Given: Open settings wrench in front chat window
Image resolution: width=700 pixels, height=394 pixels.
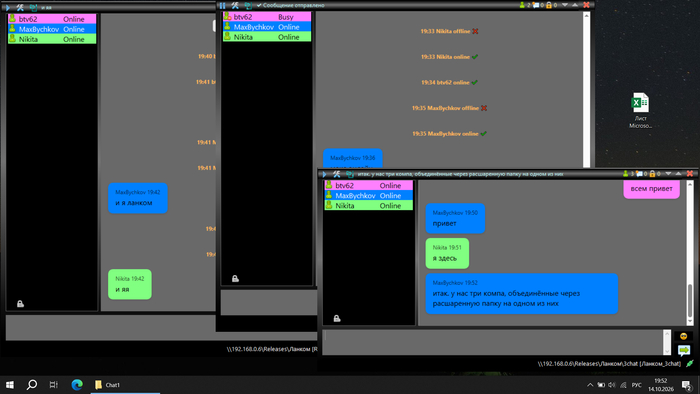Looking at the screenshot, I should [x=337, y=174].
